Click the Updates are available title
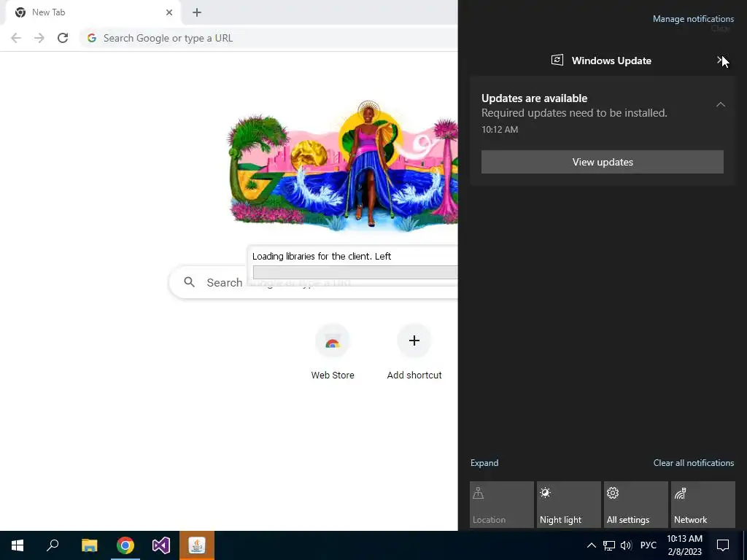The height and width of the screenshot is (560, 747). click(x=534, y=98)
